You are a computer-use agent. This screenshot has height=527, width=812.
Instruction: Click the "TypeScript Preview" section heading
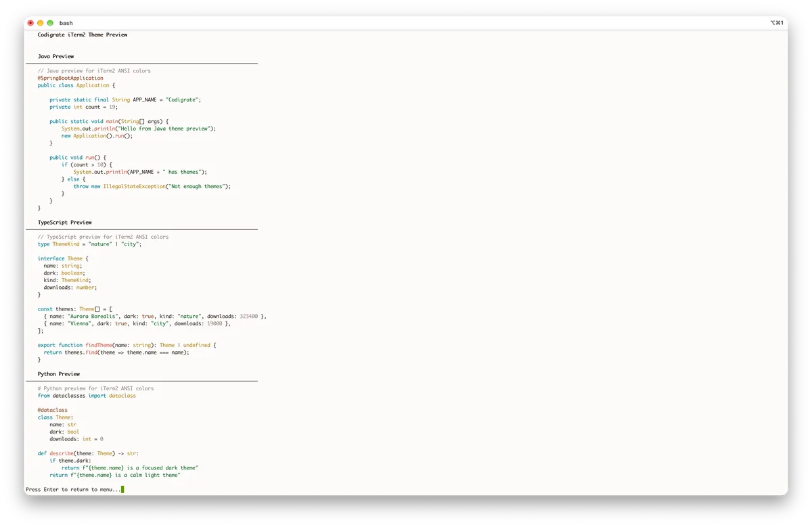coord(64,223)
